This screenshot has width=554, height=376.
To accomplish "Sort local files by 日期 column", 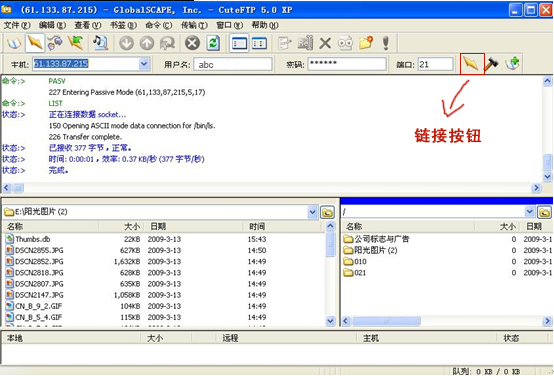I will (193, 227).
